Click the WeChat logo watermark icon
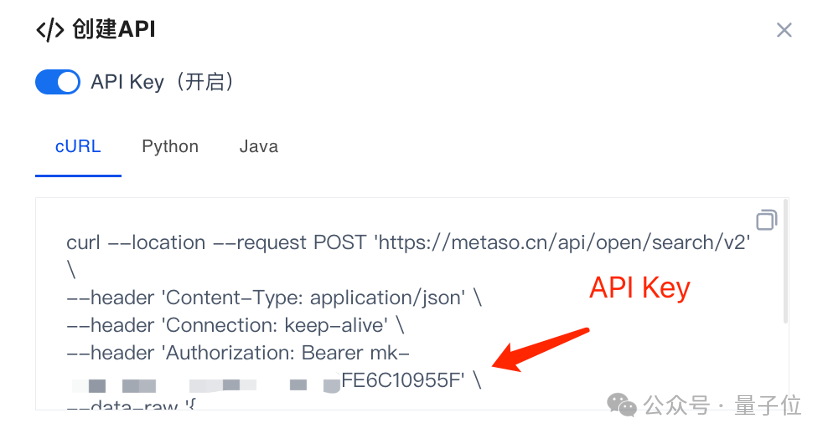This screenshot has width=828, height=438. pyautogui.click(x=622, y=405)
